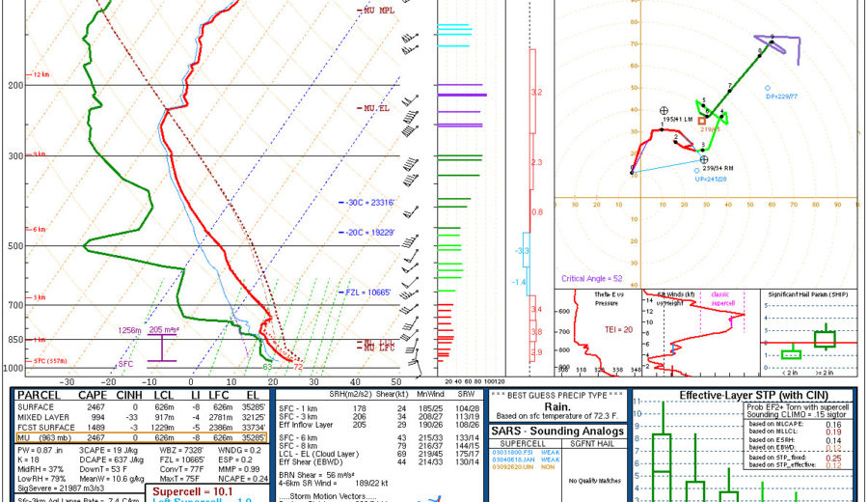This screenshot has width=868, height=502.
Task: Click the UP=245/28 upshear vector label
Action: (711, 180)
